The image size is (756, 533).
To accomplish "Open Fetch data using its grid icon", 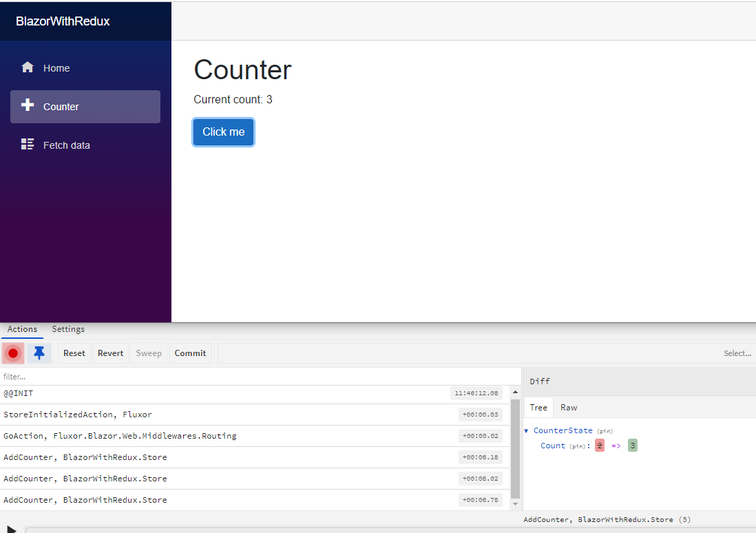I will click(x=27, y=144).
